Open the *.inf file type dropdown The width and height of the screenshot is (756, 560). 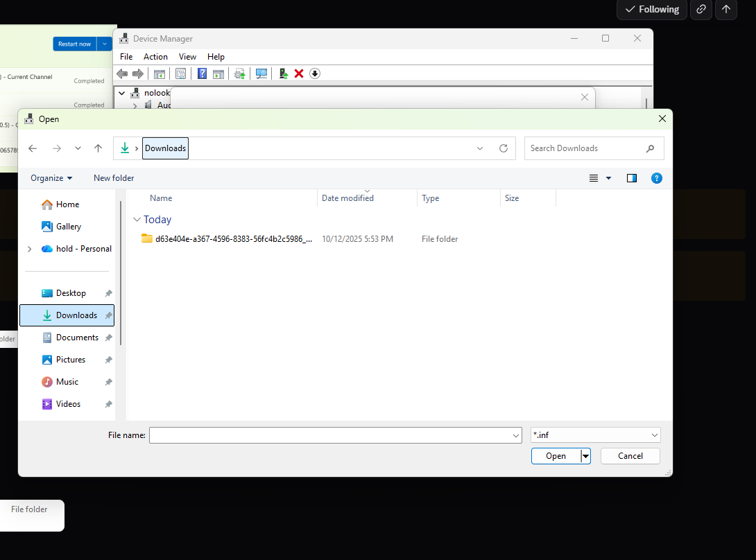pos(654,435)
